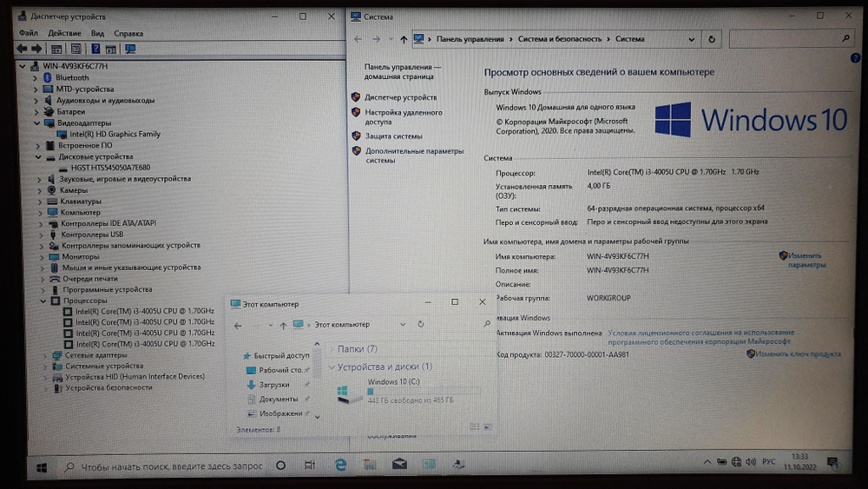Collapse the Процессоры node
The image size is (868, 489).
tap(43, 301)
